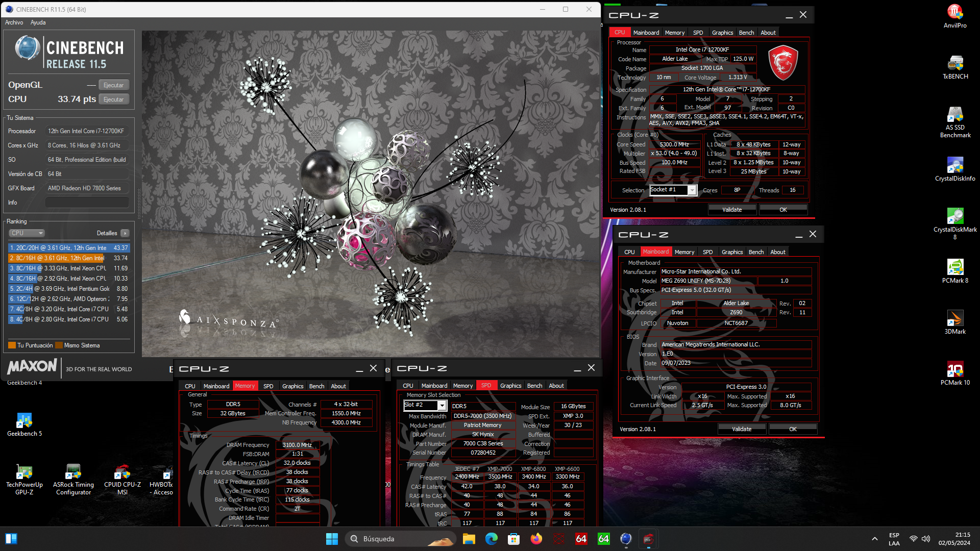This screenshot has height=551, width=980.
Task: Run the OpenGL test with Ejecutar
Action: point(113,85)
